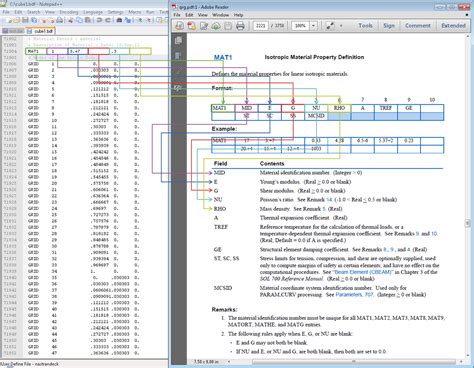Open the Window menu in Adobe Reader
474x368 pixels.
pyautogui.click(x=221, y=15)
